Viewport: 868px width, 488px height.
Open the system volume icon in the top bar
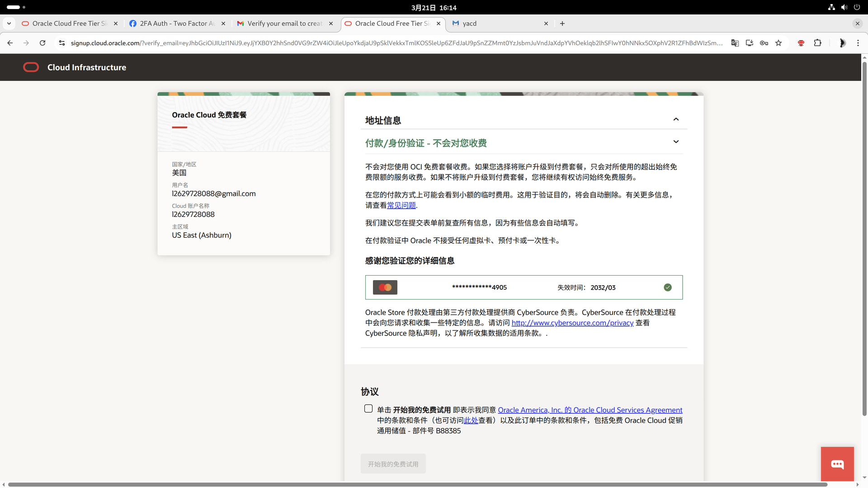point(844,7)
